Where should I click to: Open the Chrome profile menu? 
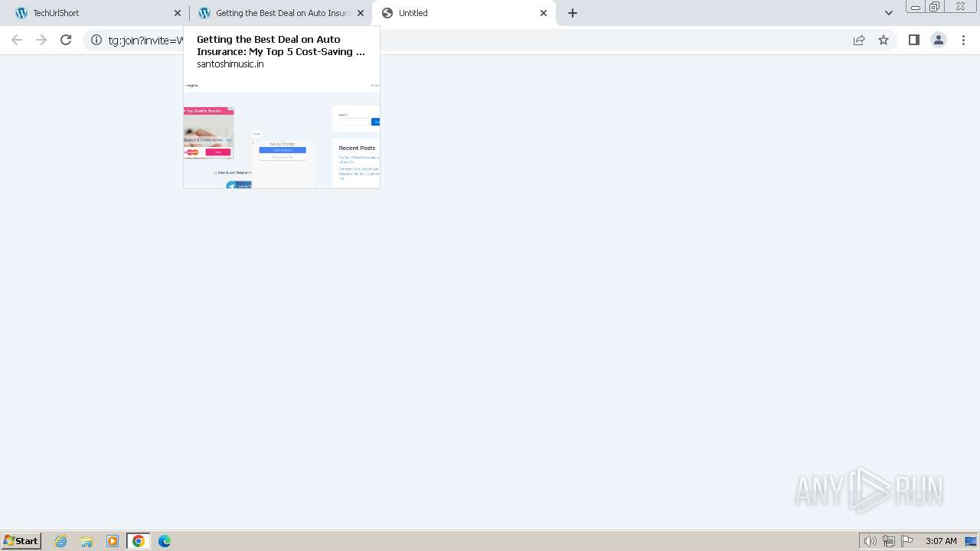[x=939, y=40]
